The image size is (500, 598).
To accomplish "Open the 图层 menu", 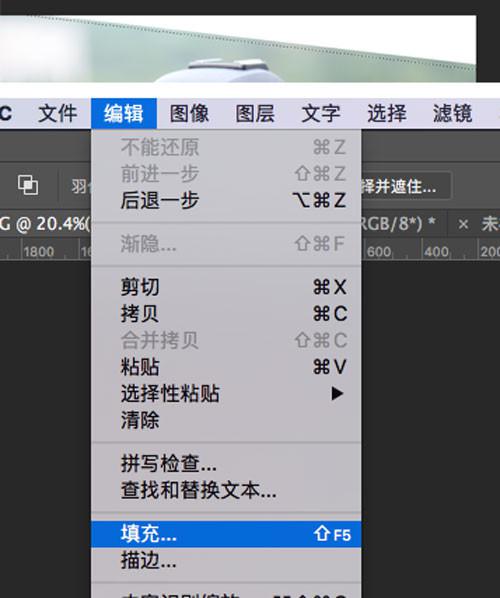I will 255,113.
